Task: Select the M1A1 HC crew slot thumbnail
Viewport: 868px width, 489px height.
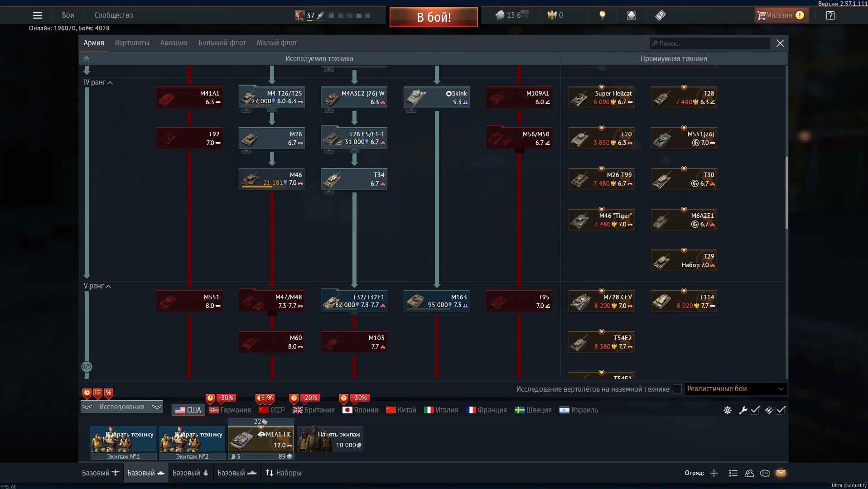Action: (x=261, y=439)
